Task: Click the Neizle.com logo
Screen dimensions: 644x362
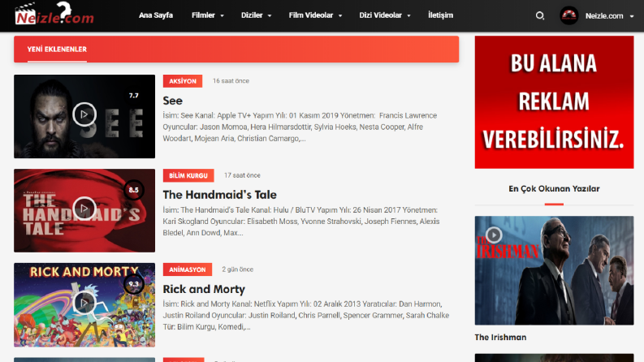Action: click(x=54, y=14)
